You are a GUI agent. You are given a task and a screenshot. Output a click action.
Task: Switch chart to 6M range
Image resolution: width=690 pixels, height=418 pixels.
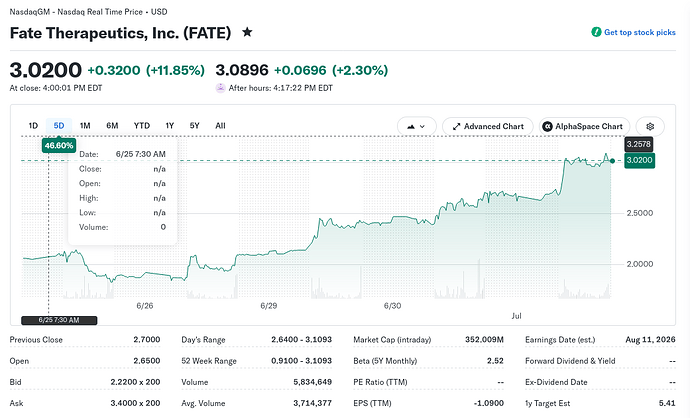click(x=112, y=126)
